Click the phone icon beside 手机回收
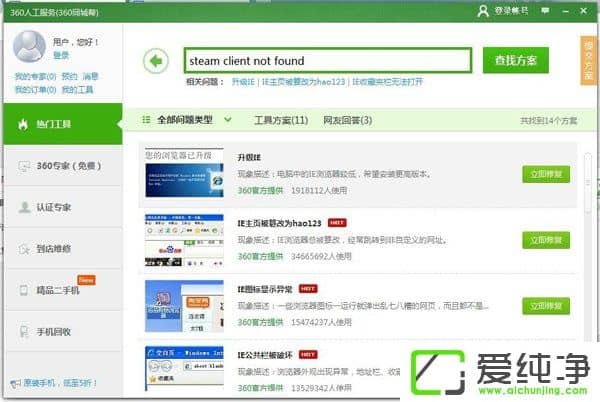 pyautogui.click(x=24, y=332)
